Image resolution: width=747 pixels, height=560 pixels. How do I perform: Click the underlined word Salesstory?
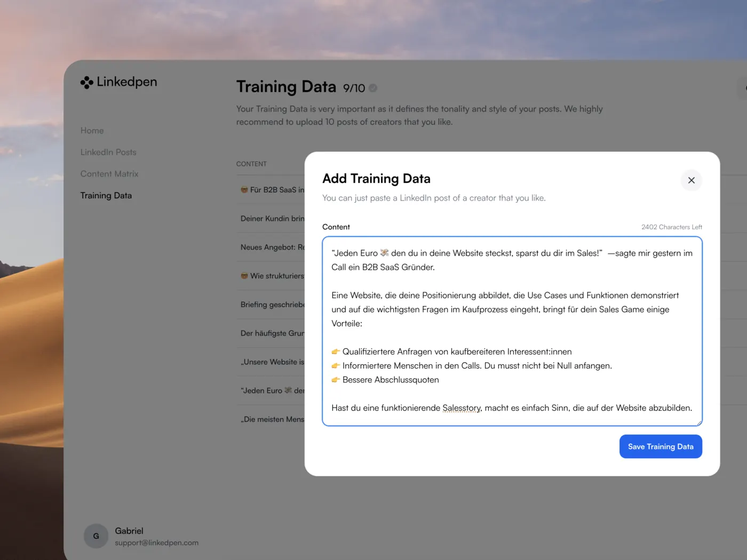(462, 408)
